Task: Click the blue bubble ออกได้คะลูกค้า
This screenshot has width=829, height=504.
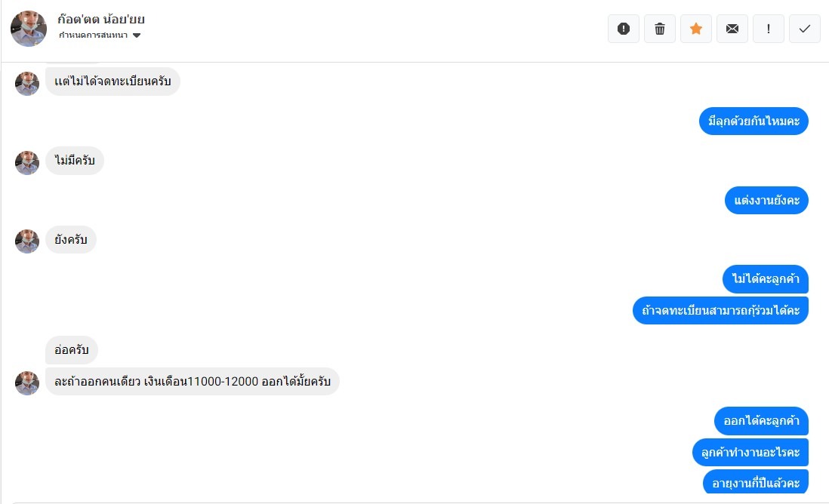Action: 761,421
